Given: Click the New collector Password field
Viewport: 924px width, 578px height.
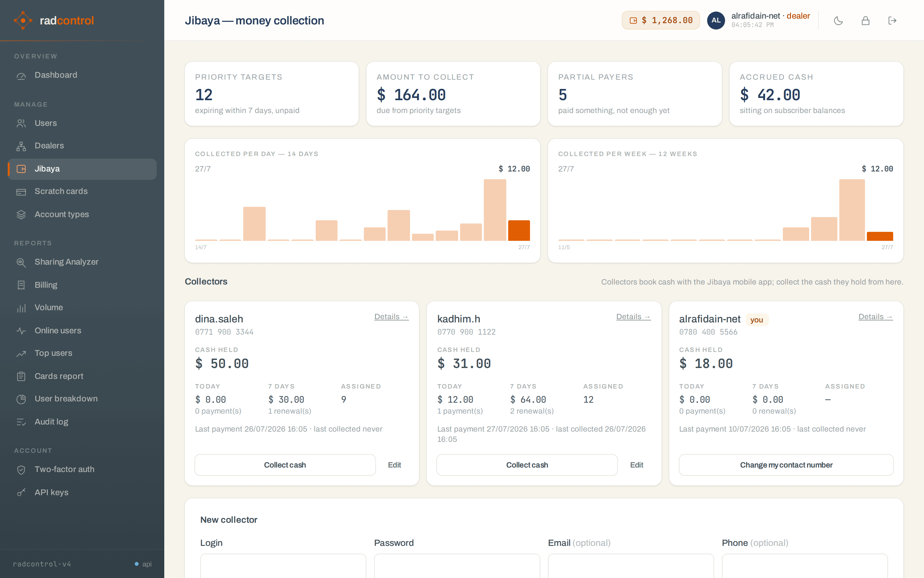Looking at the screenshot, I should 457,566.
